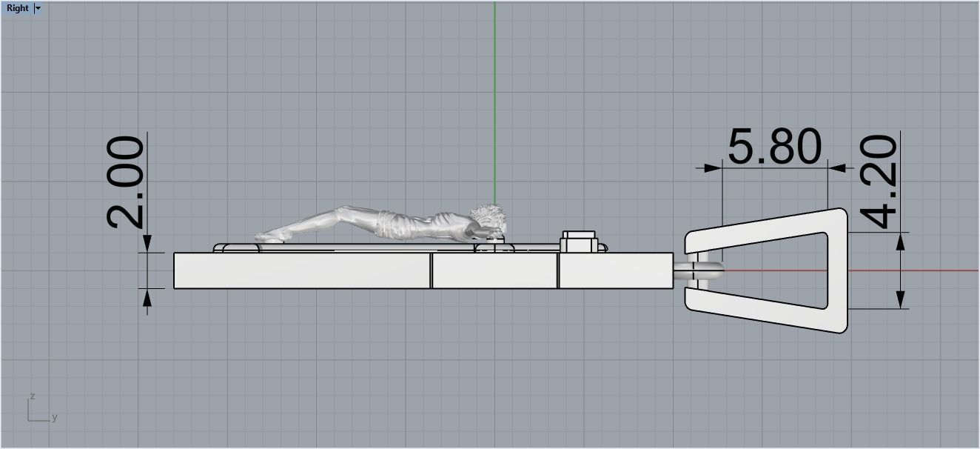This screenshot has height=449, width=980.
Task: Click the Right viewport title label
Action: pyautogui.click(x=17, y=8)
